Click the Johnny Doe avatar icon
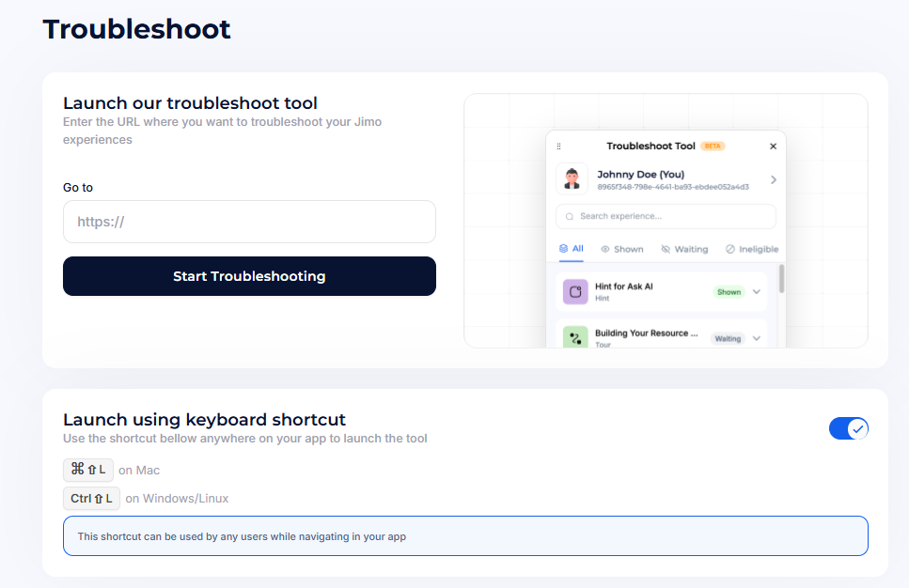The height and width of the screenshot is (588, 909). [x=572, y=178]
